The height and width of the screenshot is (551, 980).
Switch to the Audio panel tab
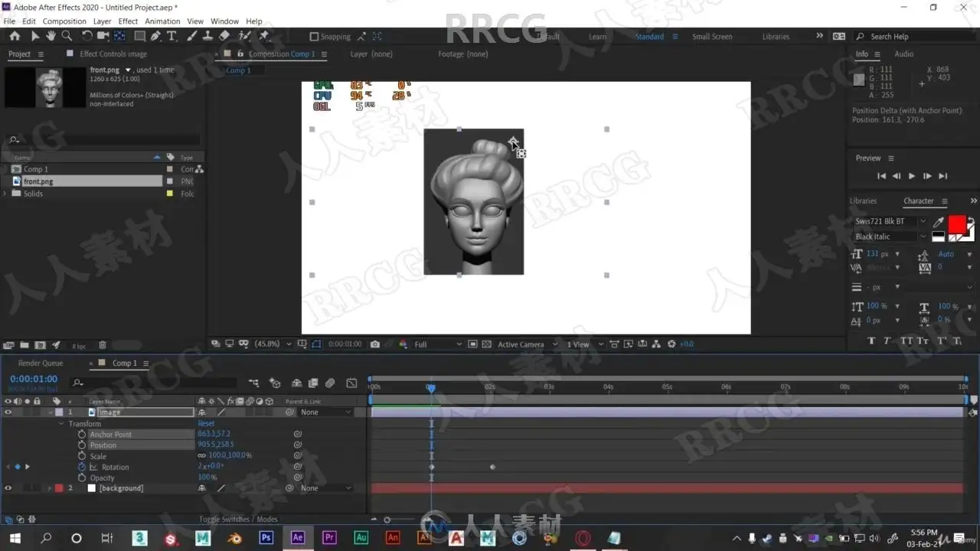coord(904,54)
